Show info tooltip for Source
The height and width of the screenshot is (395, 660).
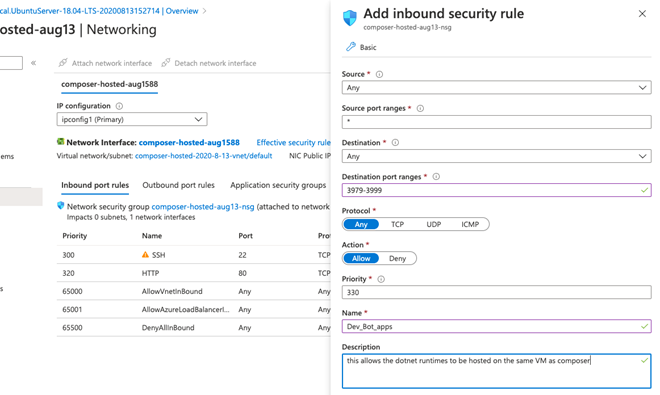[379, 74]
